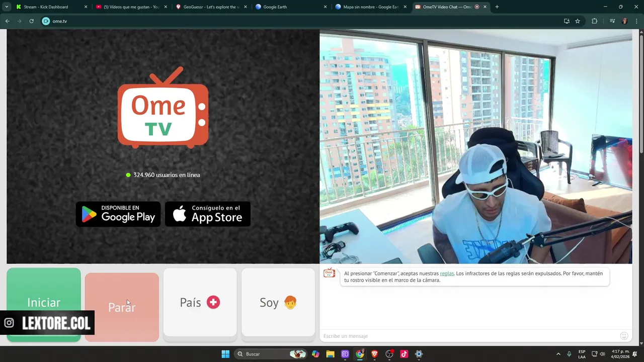
Task: Open OBS Studio from the taskbar
Action: click(389, 354)
